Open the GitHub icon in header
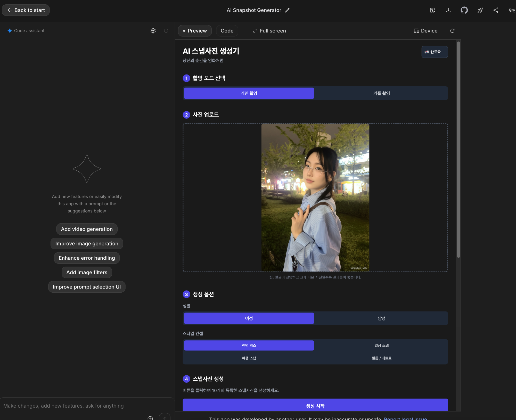516x420 pixels. tap(464, 10)
